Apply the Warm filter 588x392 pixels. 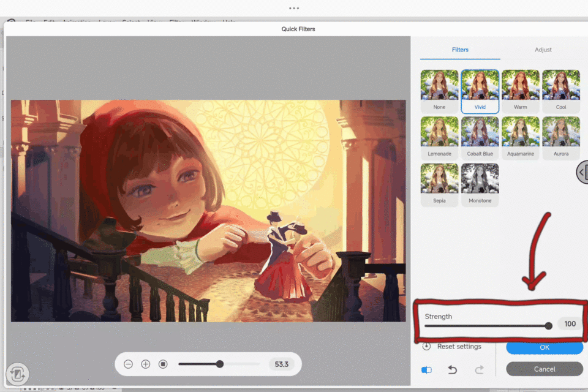521,91
